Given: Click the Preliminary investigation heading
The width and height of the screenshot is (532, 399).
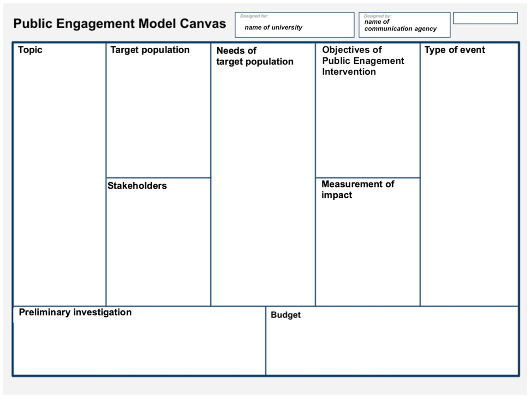Looking at the screenshot, I should point(75,312).
